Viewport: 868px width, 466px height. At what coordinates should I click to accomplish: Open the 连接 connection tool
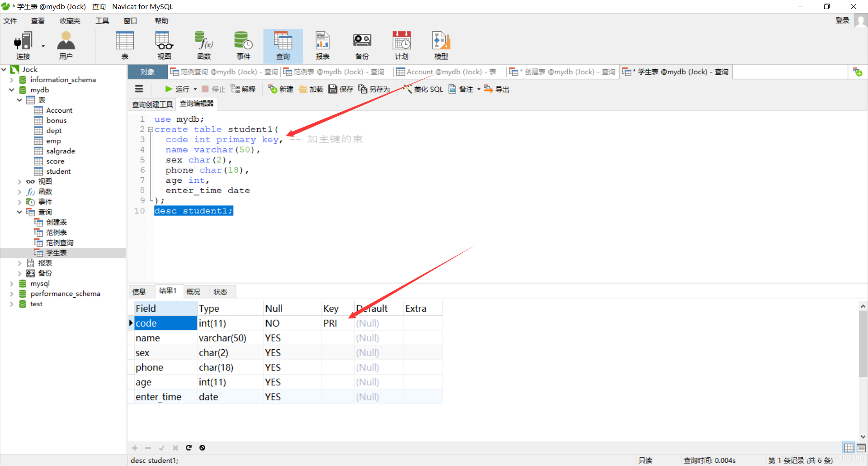(x=23, y=45)
